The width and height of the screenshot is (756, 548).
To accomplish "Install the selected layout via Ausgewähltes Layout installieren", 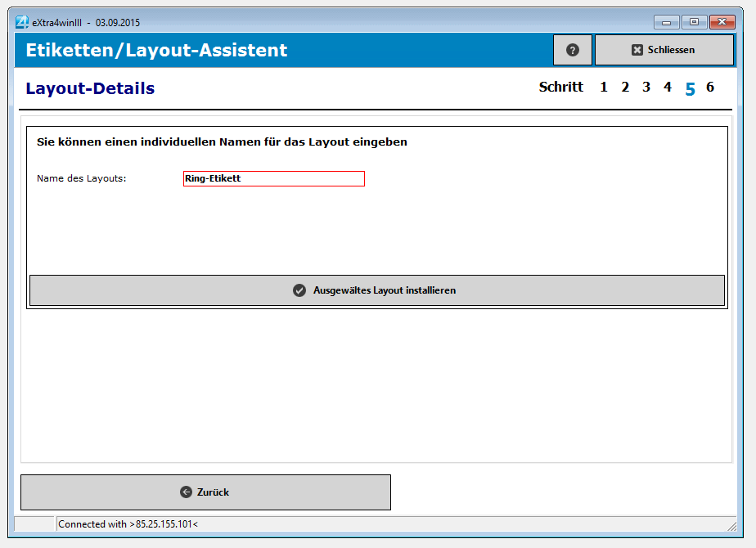I will click(x=376, y=290).
